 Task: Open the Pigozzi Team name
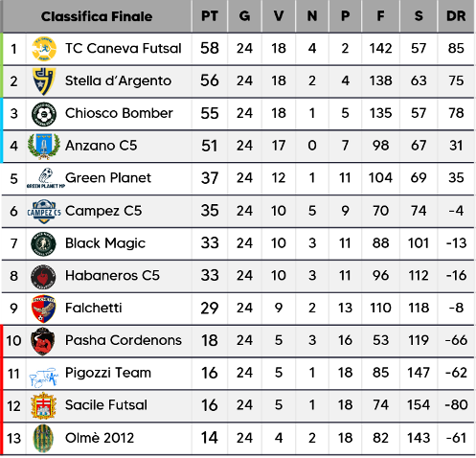(108, 373)
